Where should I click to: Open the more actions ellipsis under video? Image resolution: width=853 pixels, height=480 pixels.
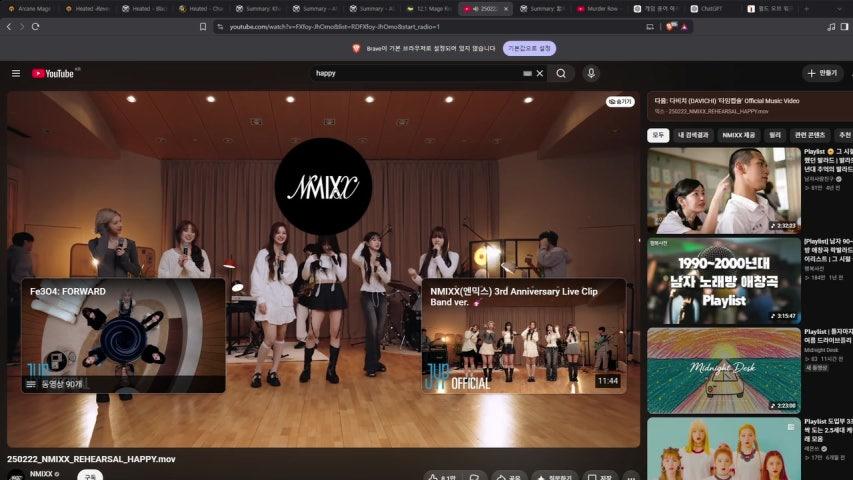click(x=631, y=477)
